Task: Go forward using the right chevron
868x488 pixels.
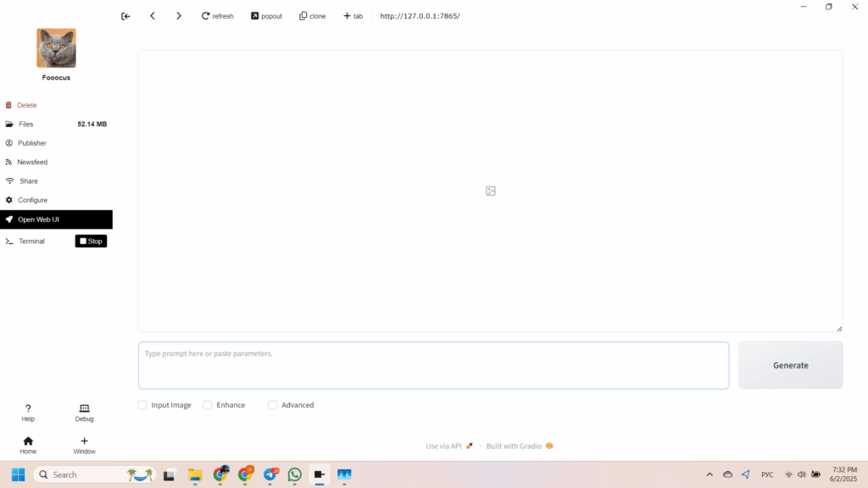Action: click(179, 16)
